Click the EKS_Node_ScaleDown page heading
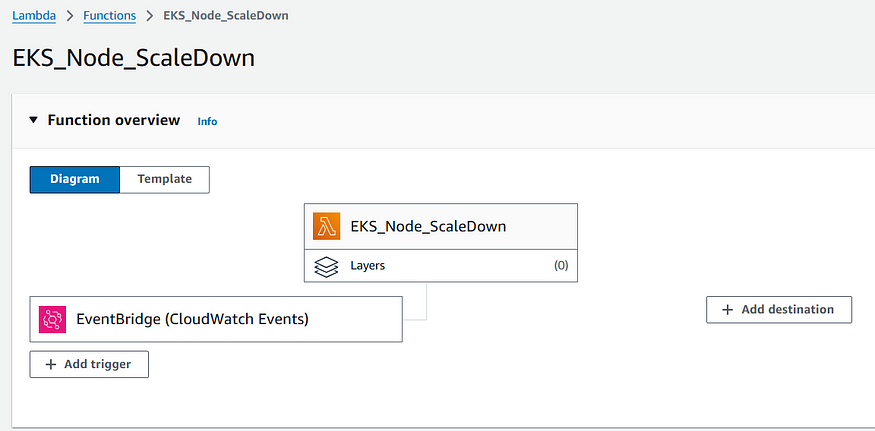This screenshot has height=431, width=875. coord(133,59)
